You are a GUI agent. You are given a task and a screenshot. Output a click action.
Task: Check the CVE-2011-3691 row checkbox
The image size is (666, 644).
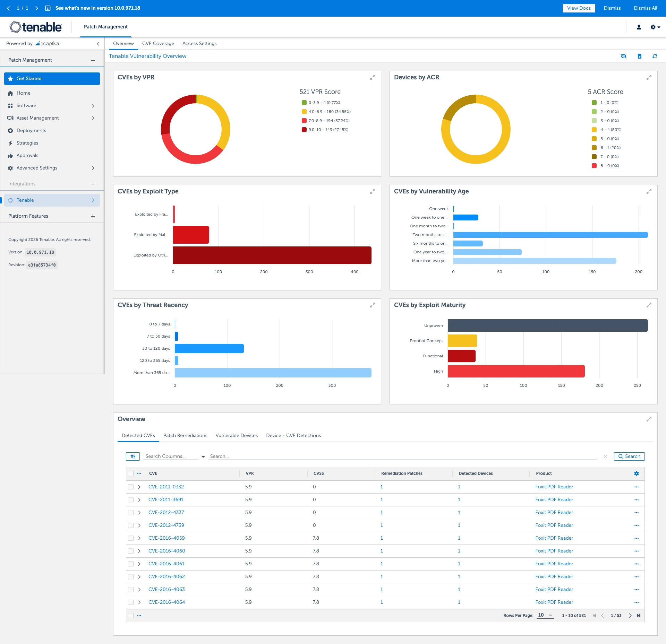coord(131,500)
